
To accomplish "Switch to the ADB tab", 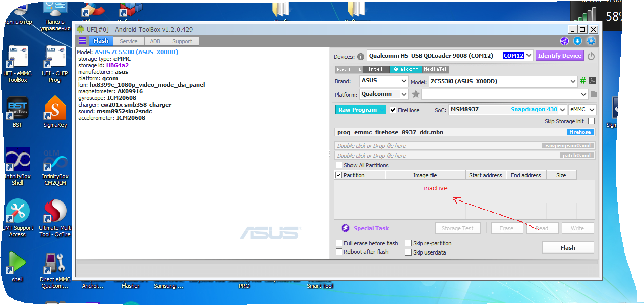I will pos(155,41).
